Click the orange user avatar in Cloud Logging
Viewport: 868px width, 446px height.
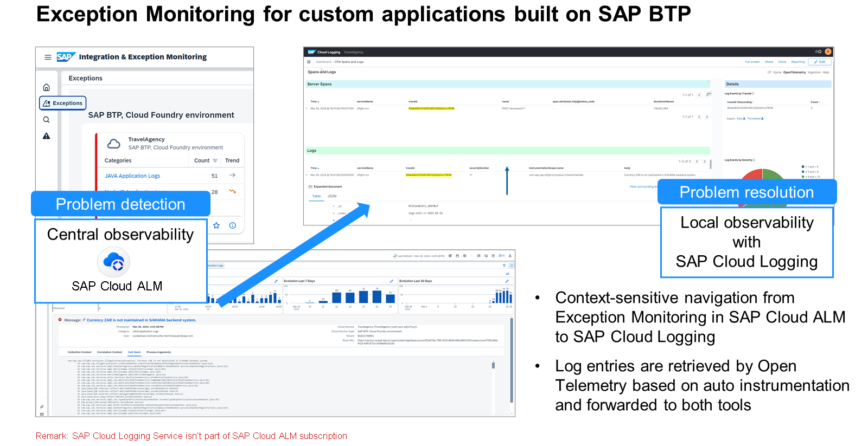pyautogui.click(x=828, y=52)
